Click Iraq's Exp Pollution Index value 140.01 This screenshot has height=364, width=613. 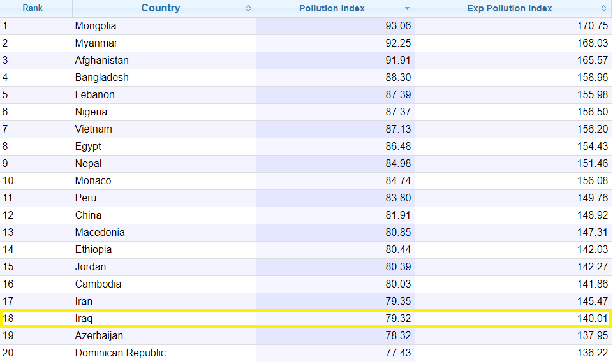[x=593, y=318]
